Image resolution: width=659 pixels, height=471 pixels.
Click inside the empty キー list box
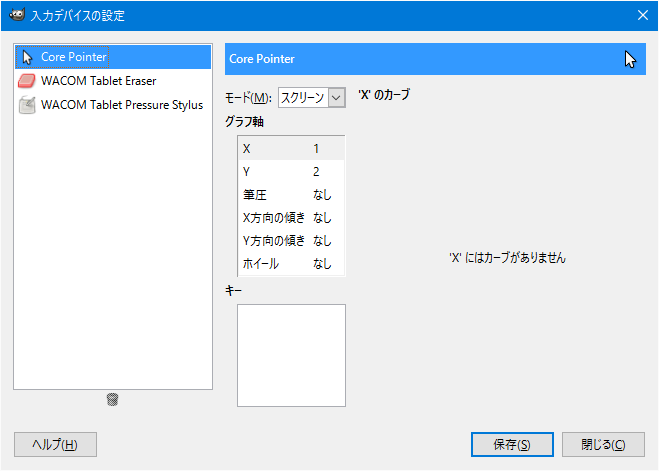pyautogui.click(x=291, y=355)
